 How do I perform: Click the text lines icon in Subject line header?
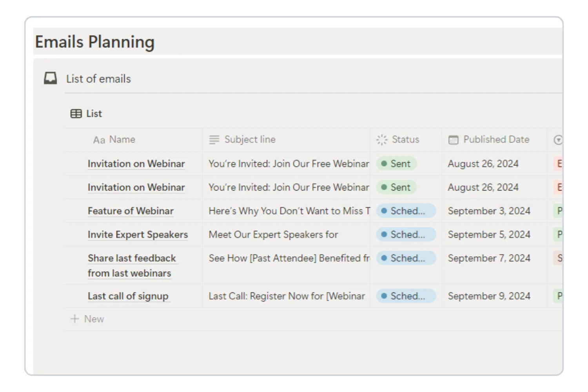pos(214,140)
